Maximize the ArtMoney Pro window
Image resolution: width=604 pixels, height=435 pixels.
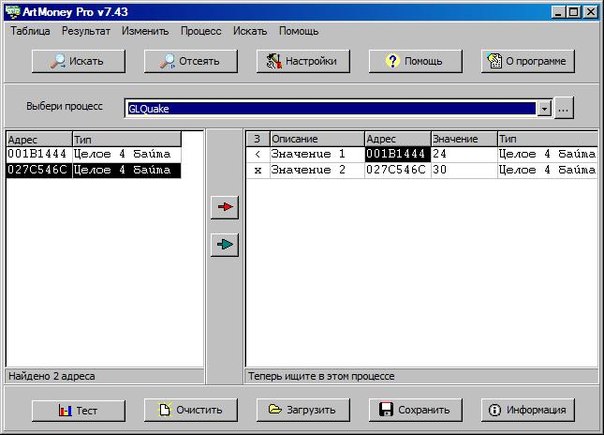573,12
